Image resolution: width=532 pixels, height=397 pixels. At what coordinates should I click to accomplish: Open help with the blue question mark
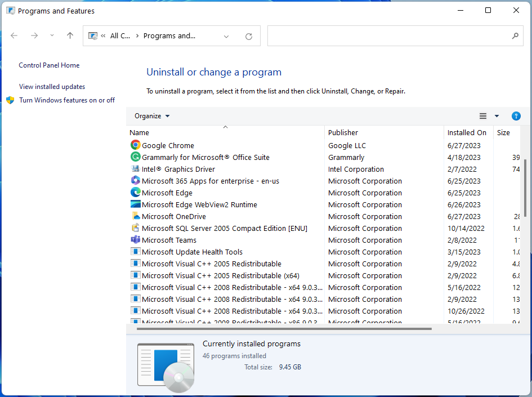(516, 116)
